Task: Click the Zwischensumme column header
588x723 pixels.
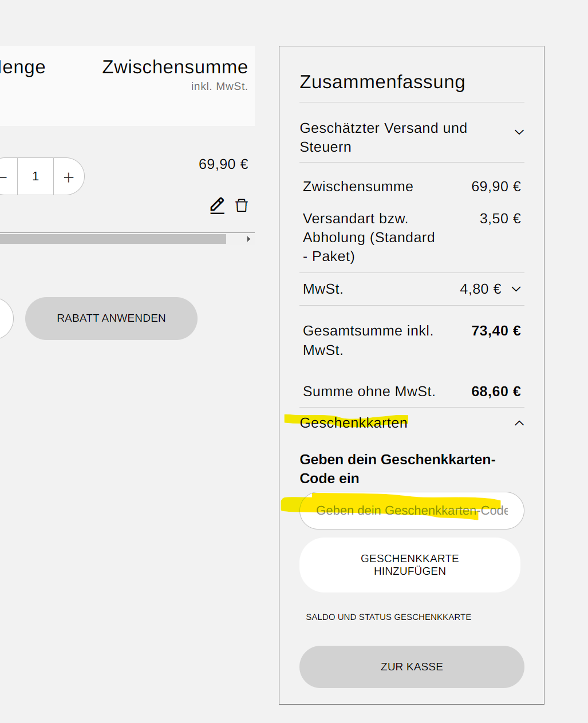Action: pos(175,67)
